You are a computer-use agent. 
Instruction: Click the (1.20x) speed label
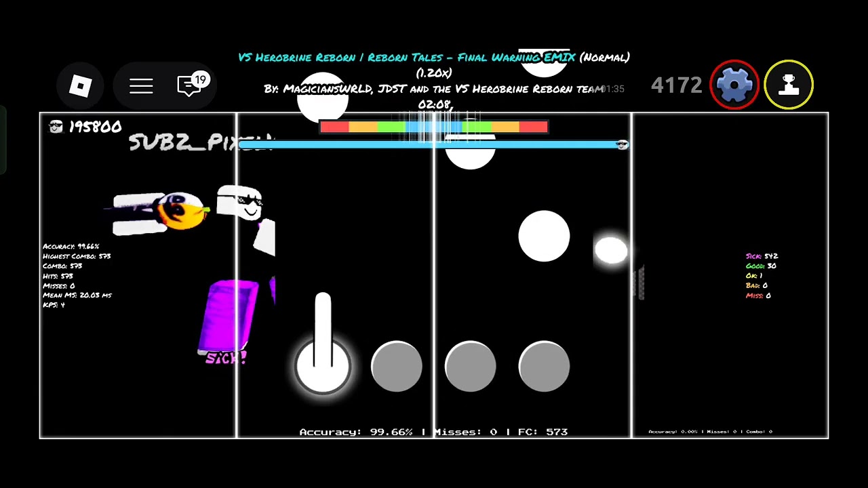[x=434, y=73]
